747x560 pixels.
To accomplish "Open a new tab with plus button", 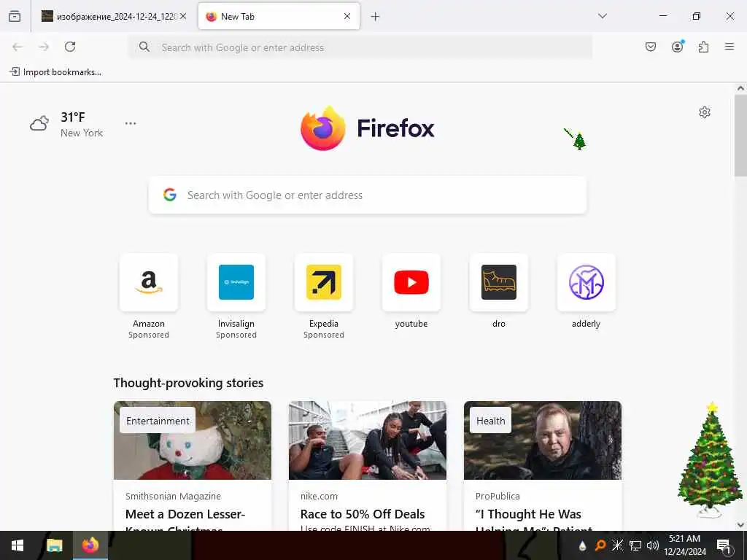I will tap(376, 17).
